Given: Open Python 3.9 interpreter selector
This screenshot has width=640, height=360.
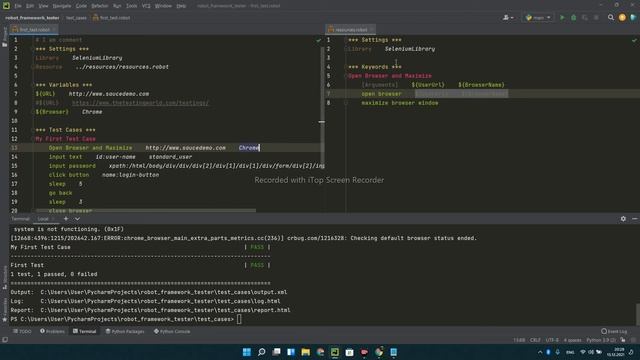Looking at the screenshot, I should click(x=602, y=340).
